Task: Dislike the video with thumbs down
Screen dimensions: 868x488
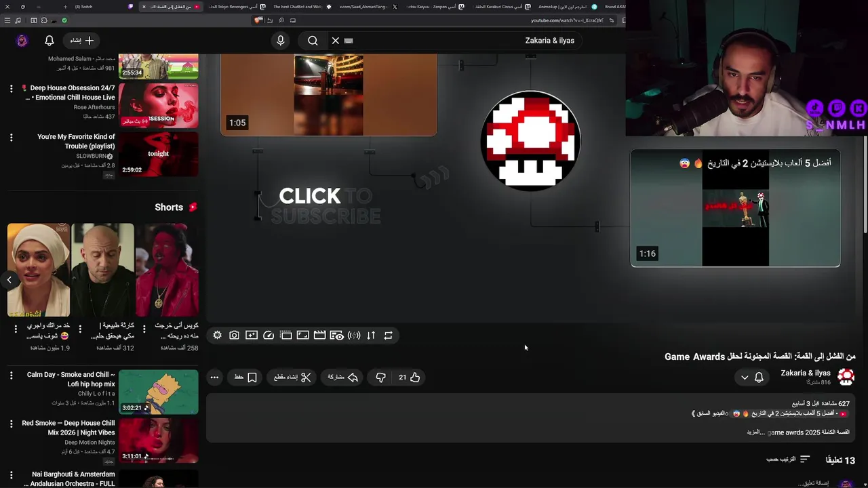Action: (x=380, y=378)
